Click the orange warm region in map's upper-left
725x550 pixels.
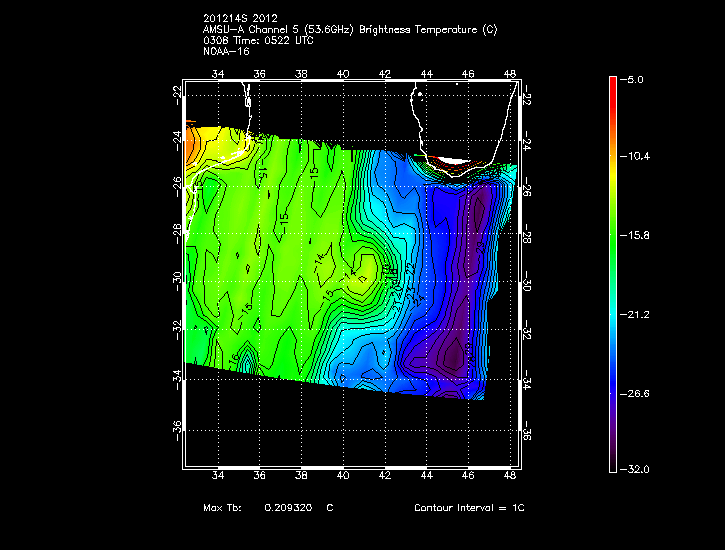[x=192, y=143]
